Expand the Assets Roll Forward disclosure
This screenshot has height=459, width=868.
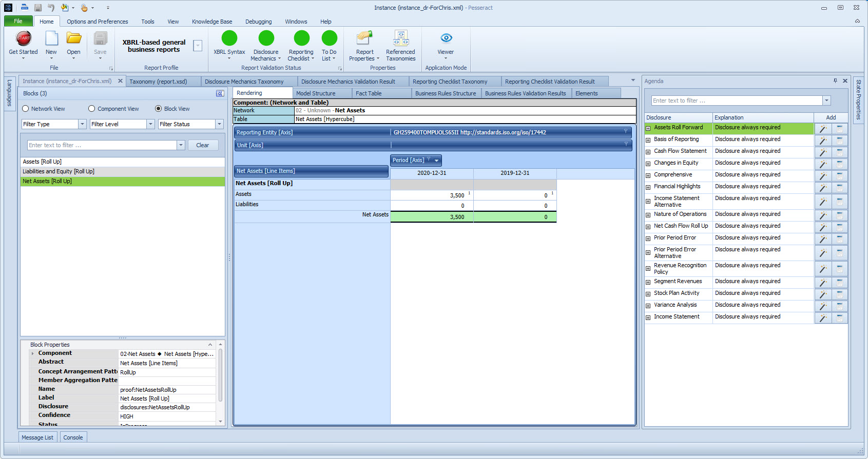[648, 128]
